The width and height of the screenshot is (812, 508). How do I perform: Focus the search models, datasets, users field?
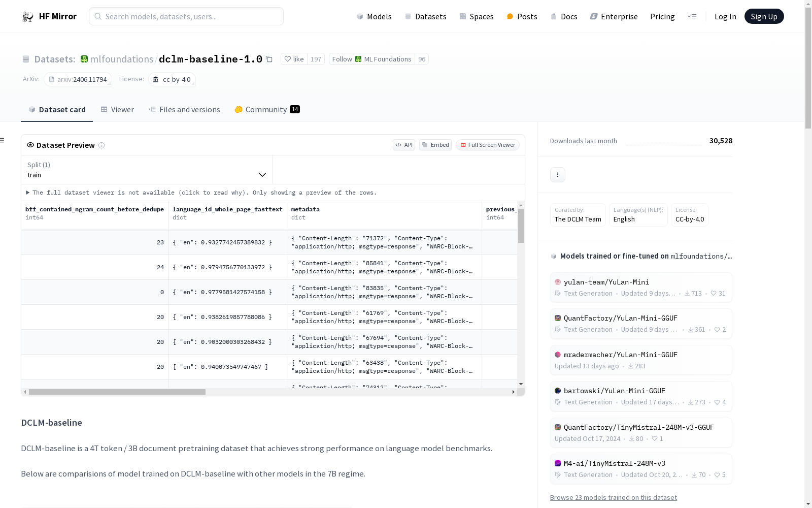coord(186,16)
